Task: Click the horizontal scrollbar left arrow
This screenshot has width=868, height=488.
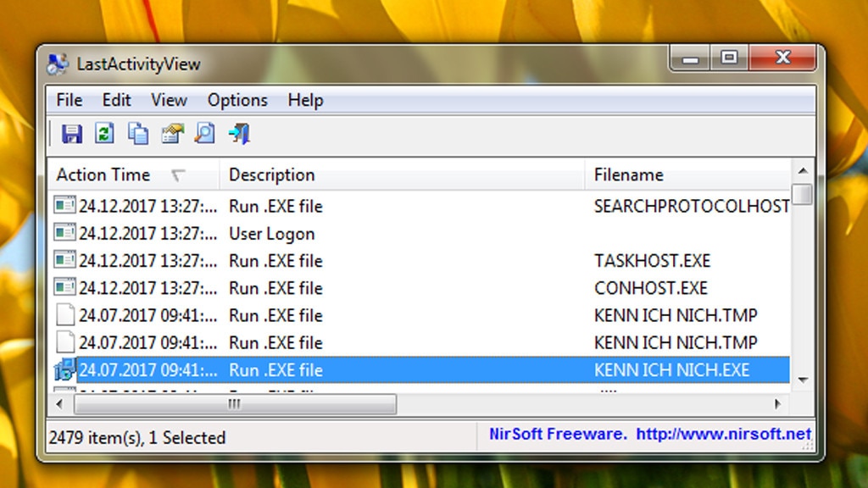Action: [x=60, y=404]
